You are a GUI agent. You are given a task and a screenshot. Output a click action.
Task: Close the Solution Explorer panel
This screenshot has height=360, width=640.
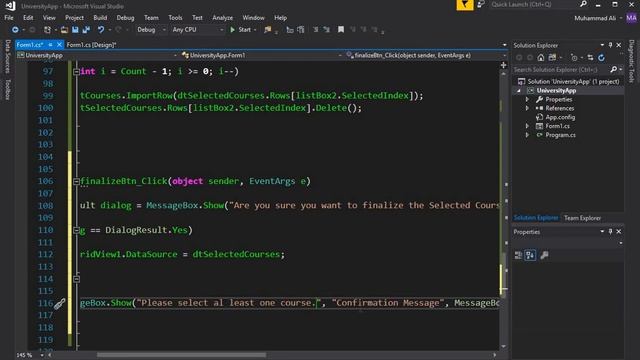click(x=619, y=45)
